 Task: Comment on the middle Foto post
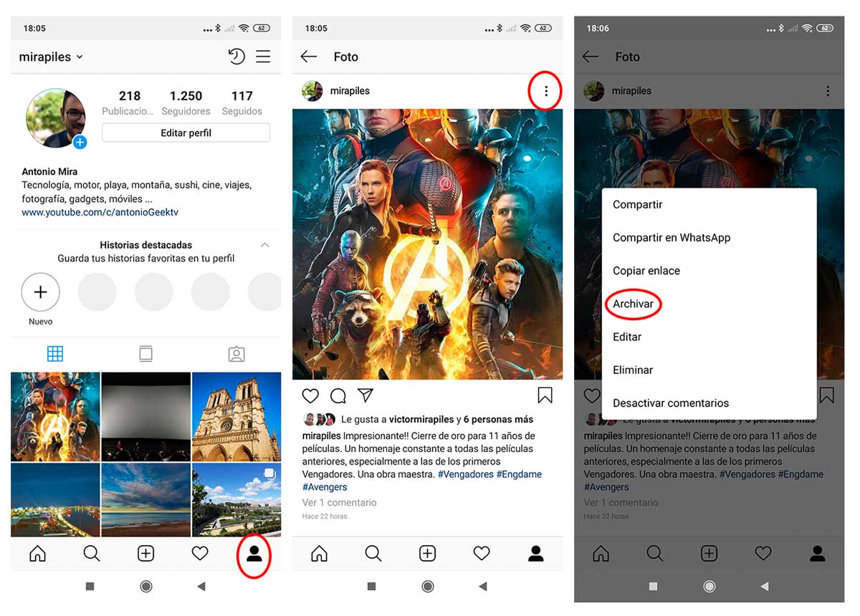(338, 395)
